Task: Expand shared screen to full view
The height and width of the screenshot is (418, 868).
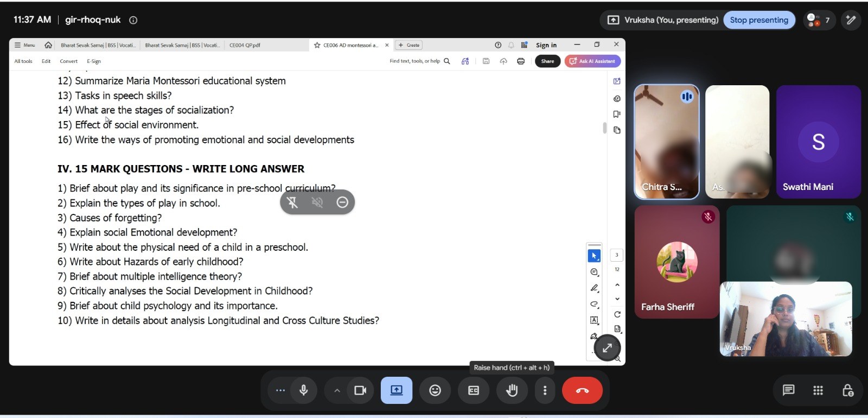Action: click(x=607, y=348)
